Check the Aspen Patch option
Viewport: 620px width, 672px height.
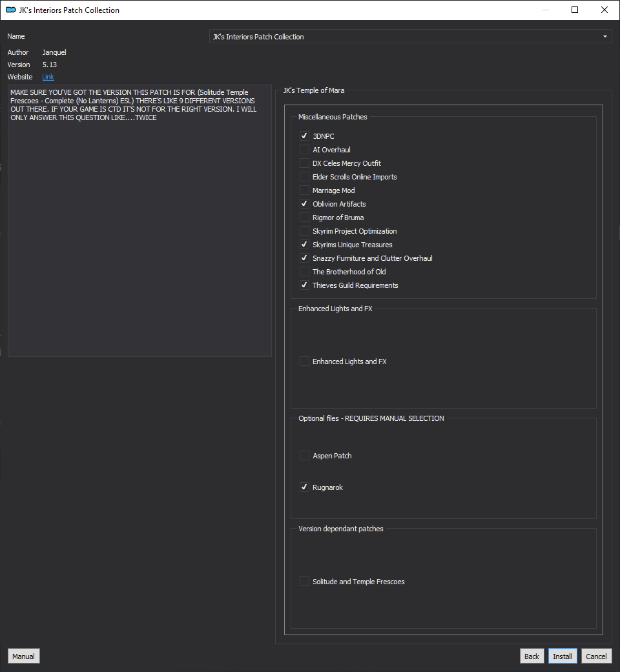coord(304,456)
